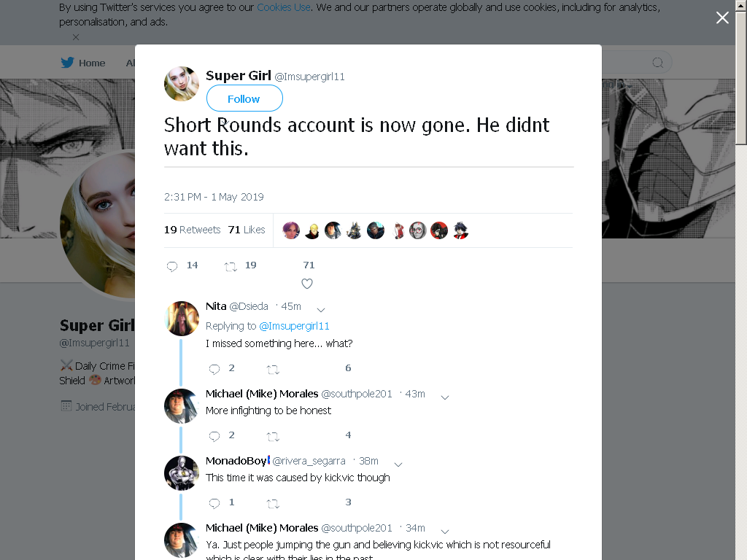The image size is (747, 560).
Task: Click the retweet icon on the main tweet
Action: click(231, 267)
